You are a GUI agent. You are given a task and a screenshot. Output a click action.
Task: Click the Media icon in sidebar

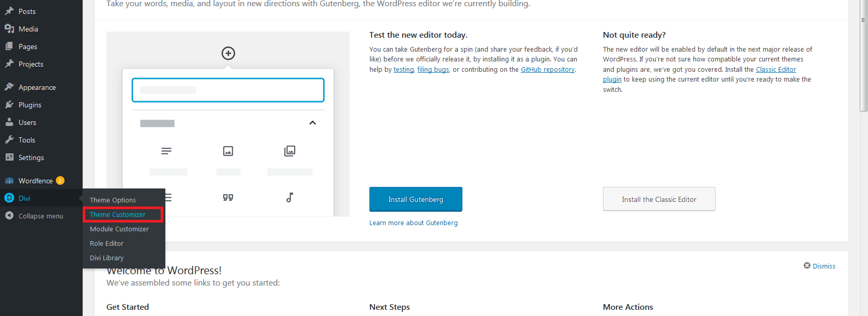pos(9,29)
